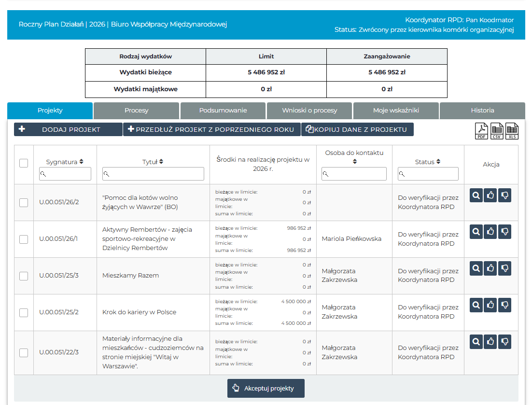Reject project U.00.051/22/3 with thumbs down

505,342
